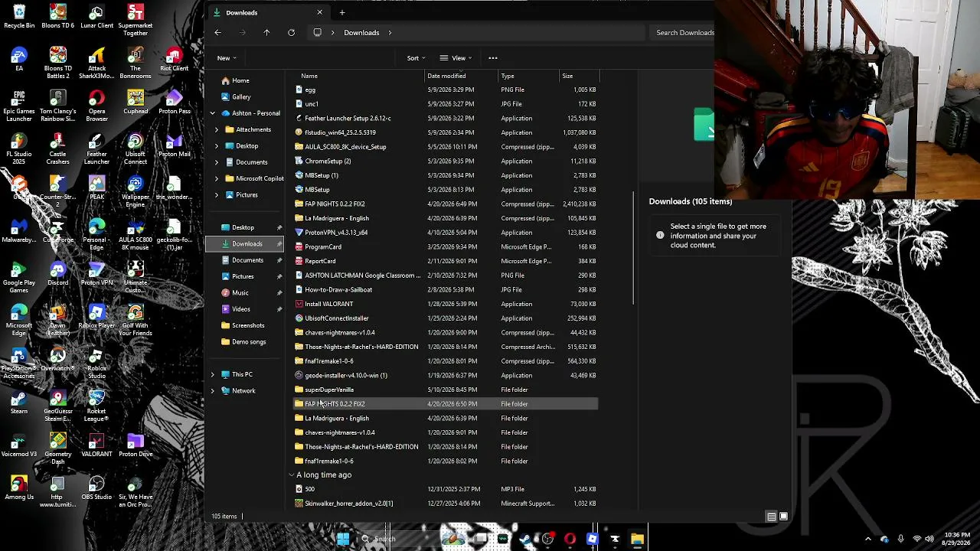Viewport: 980px width, 551px height.
Task: Expand This PC in the navigation pane
Action: 213,374
